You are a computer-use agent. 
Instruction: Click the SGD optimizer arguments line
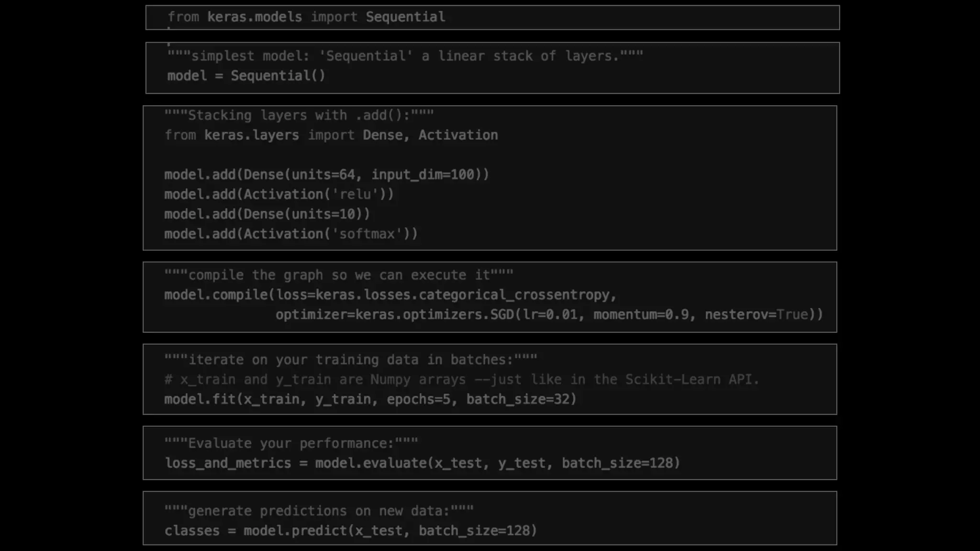(x=549, y=315)
